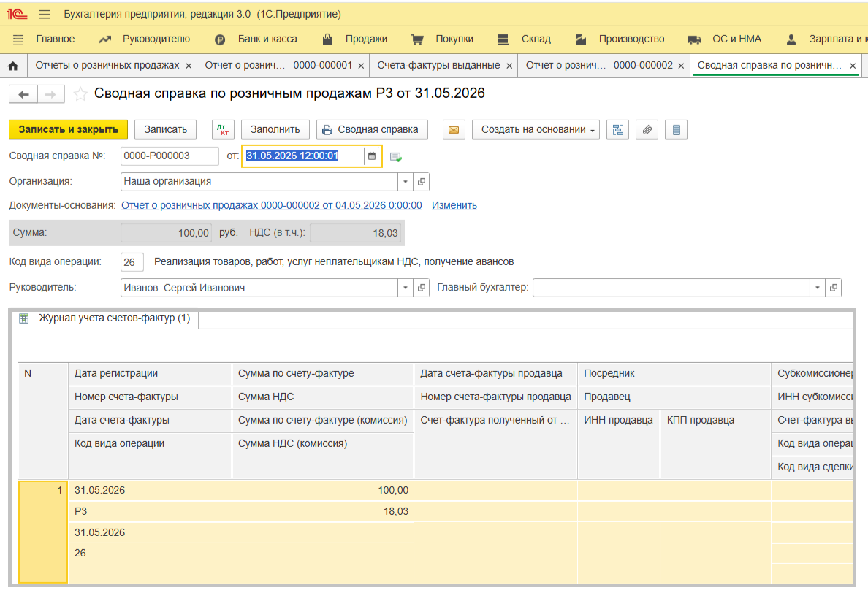Open the calendar date picker
The height and width of the screenshot is (593, 868).
[371, 156]
